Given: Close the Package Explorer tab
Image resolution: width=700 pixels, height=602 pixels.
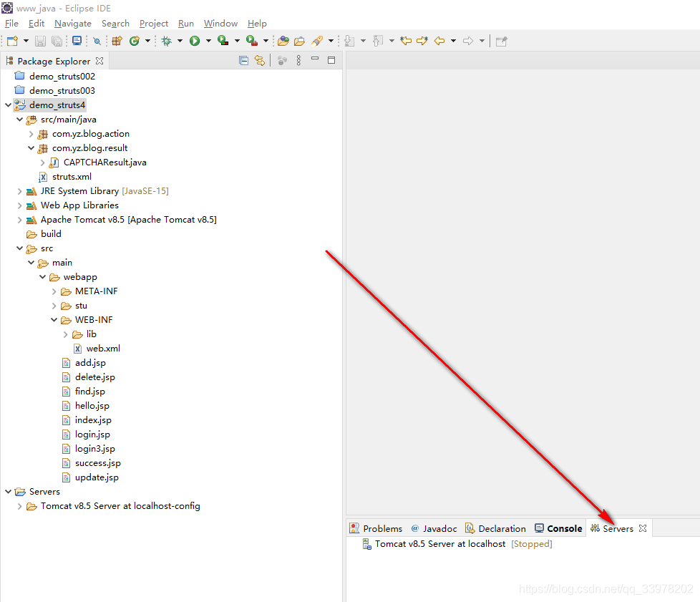Looking at the screenshot, I should [x=99, y=61].
